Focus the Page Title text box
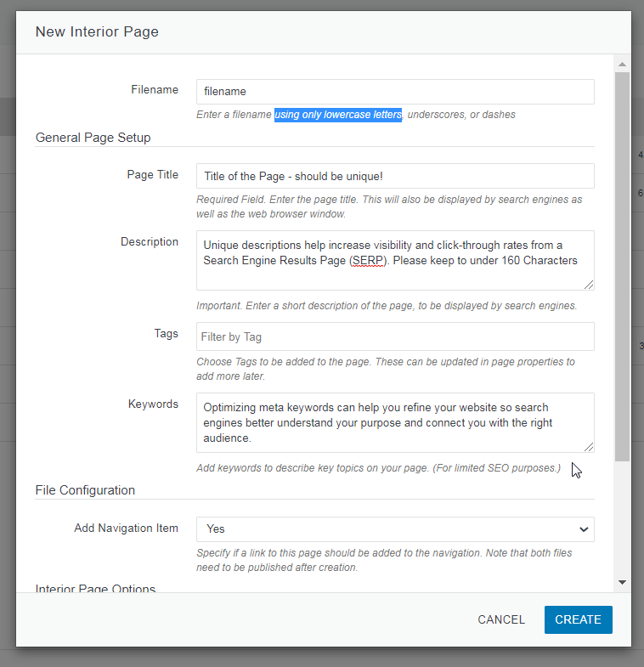 click(394, 176)
